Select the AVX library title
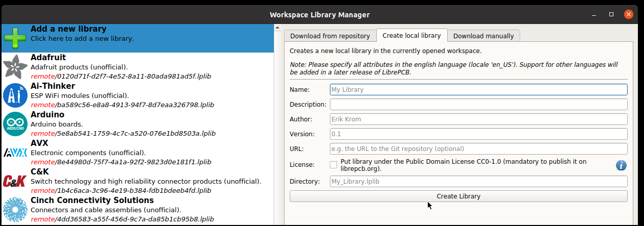644x226 pixels. click(39, 143)
